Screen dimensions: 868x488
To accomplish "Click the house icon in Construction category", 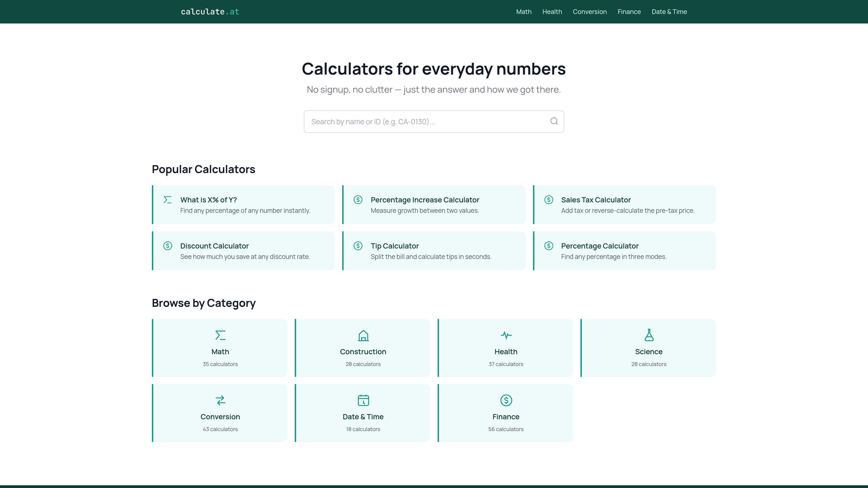I will 363,335.
